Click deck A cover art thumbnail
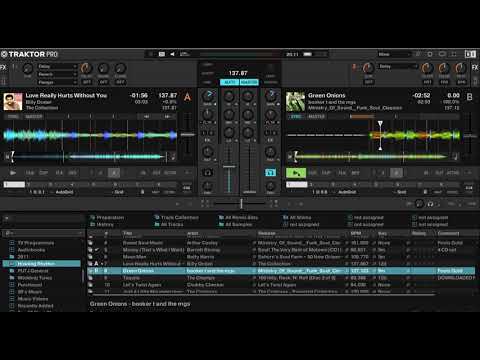 pyautogui.click(x=13, y=102)
